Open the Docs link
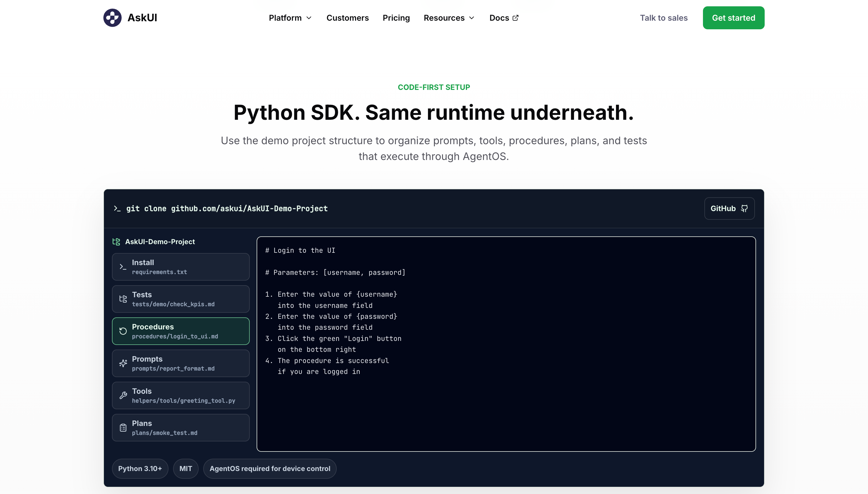Screen dimensions: 868x494 pyautogui.click(x=504, y=18)
